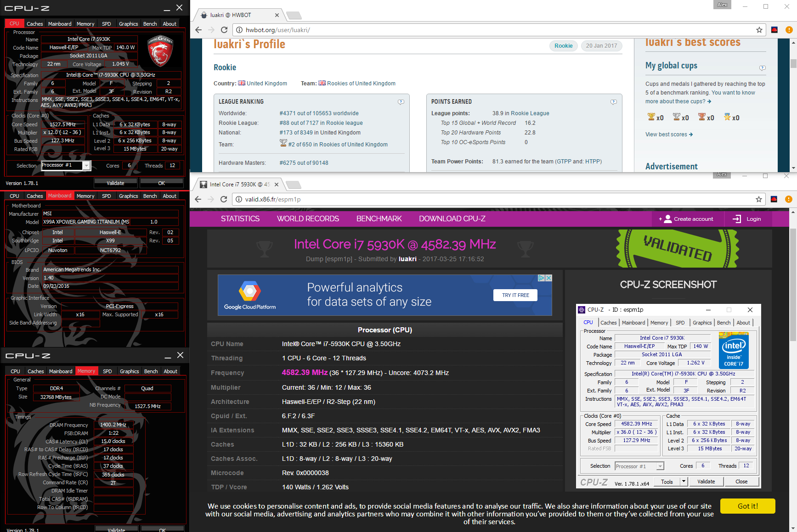Click AdChoices icon on Google Cloud ad

[541, 278]
